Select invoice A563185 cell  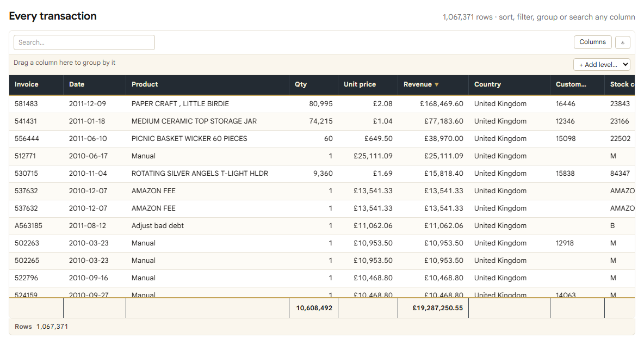pos(36,226)
